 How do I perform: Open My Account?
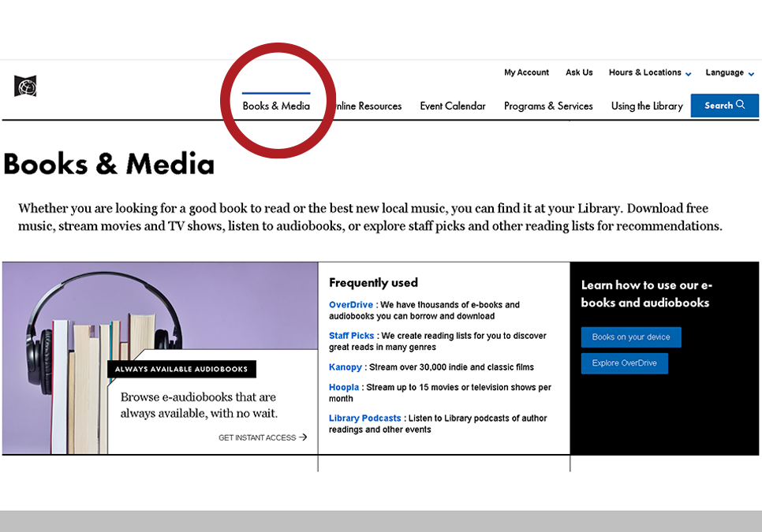click(x=526, y=73)
